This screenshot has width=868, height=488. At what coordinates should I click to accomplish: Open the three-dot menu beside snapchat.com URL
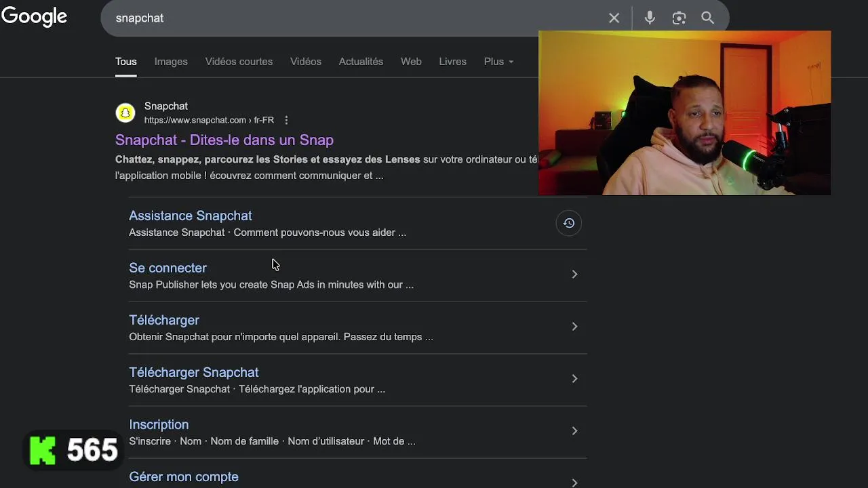point(286,120)
